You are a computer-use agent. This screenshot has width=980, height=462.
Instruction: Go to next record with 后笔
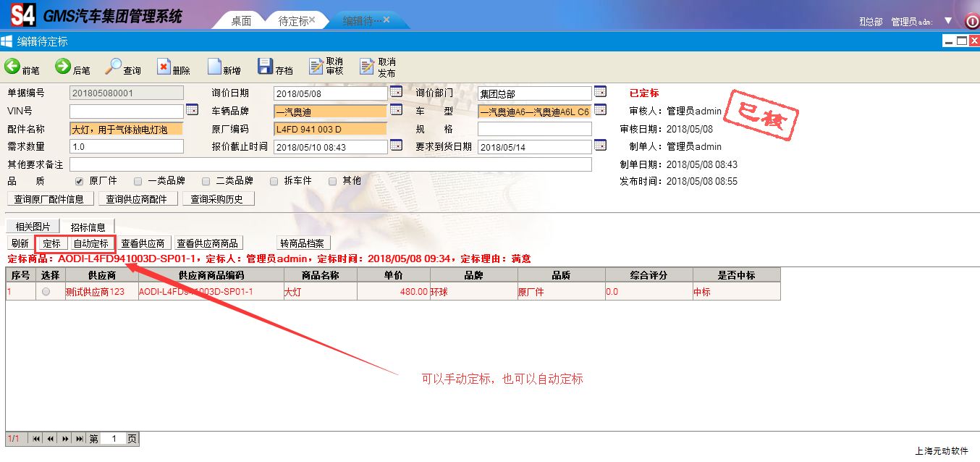(x=63, y=67)
